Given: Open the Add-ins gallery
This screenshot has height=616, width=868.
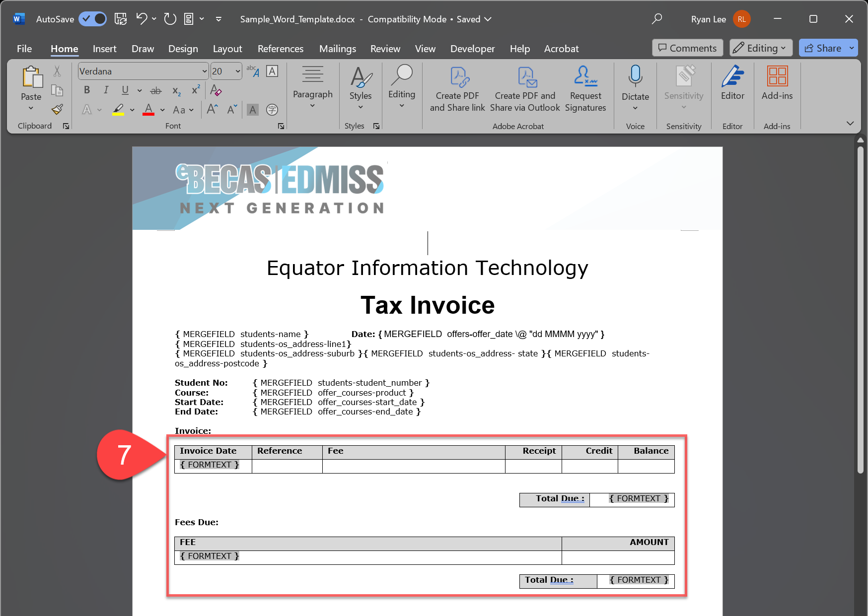Looking at the screenshot, I should tap(777, 82).
